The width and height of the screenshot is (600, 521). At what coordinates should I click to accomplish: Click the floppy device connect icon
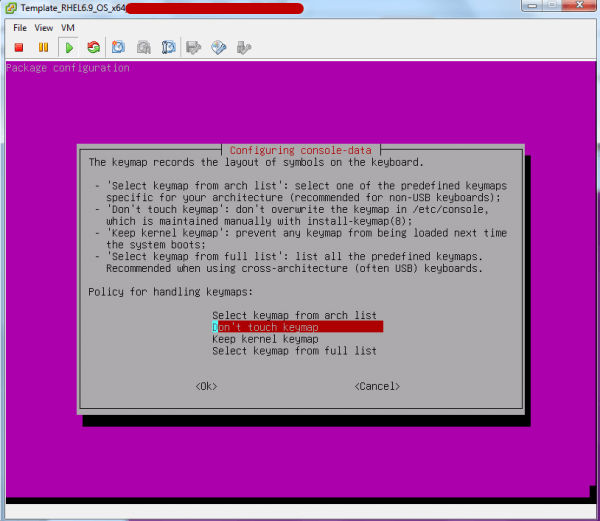(194, 48)
